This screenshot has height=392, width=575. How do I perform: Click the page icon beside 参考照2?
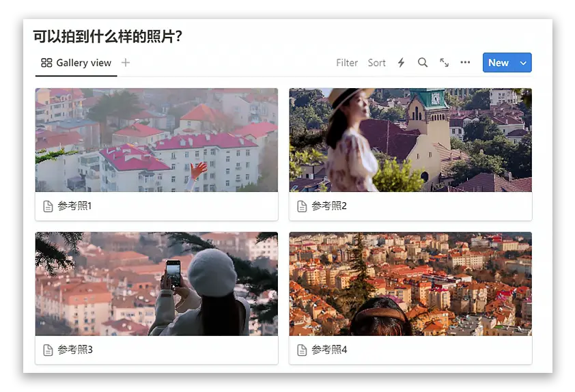[302, 206]
